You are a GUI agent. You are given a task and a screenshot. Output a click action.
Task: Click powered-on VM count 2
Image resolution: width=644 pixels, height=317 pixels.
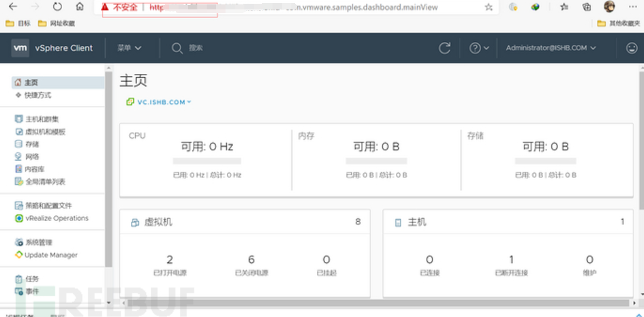click(x=170, y=259)
